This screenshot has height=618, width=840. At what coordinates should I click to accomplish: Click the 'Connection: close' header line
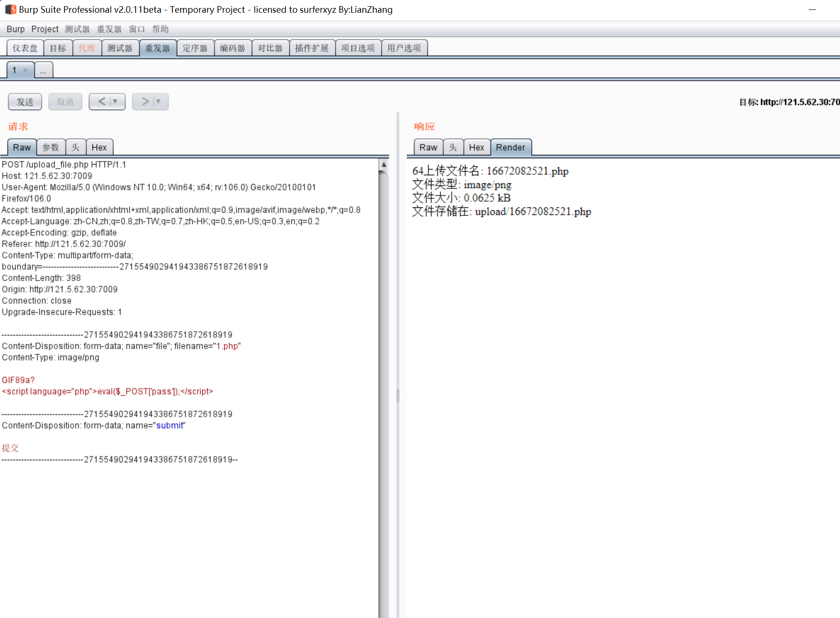click(x=37, y=301)
